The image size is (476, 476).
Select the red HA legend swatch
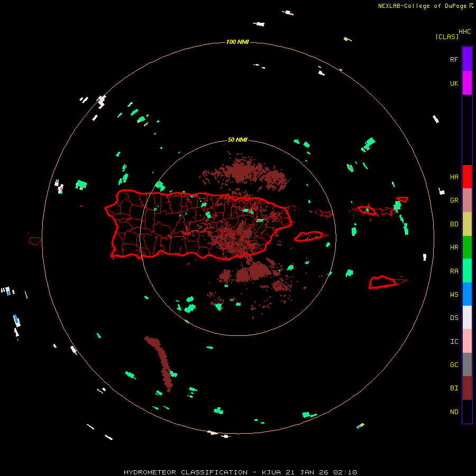[x=467, y=177]
